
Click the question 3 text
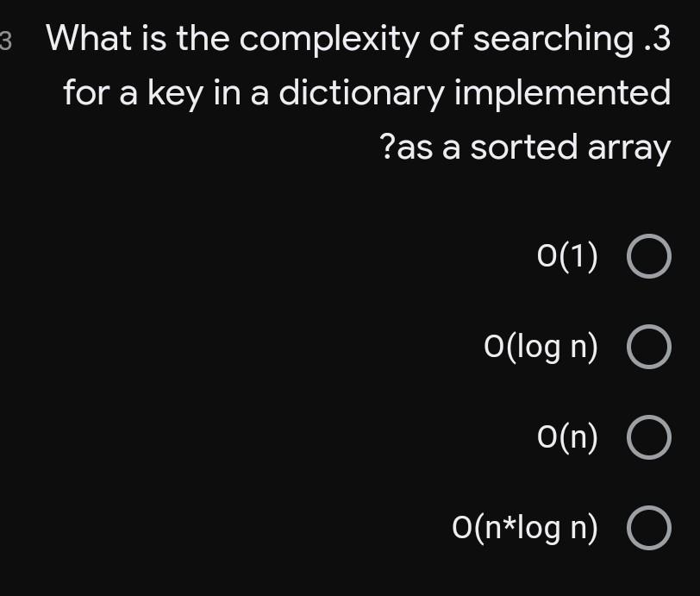[362, 92]
